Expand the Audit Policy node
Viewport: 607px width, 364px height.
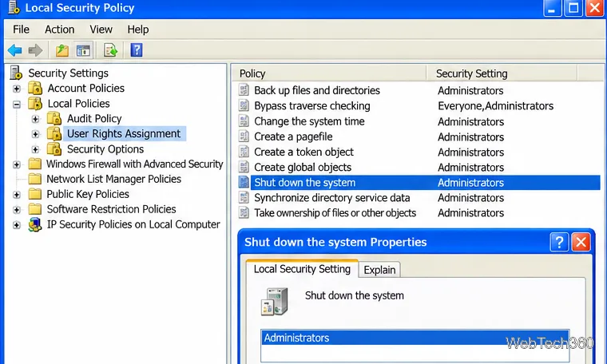coord(36,119)
